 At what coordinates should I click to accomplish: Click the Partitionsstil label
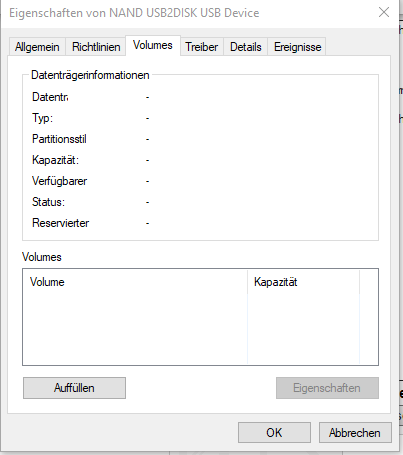click(x=59, y=139)
